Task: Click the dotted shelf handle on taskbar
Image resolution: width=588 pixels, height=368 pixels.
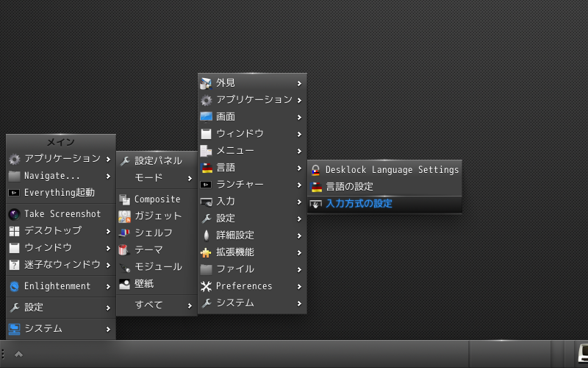Action: pos(3,354)
